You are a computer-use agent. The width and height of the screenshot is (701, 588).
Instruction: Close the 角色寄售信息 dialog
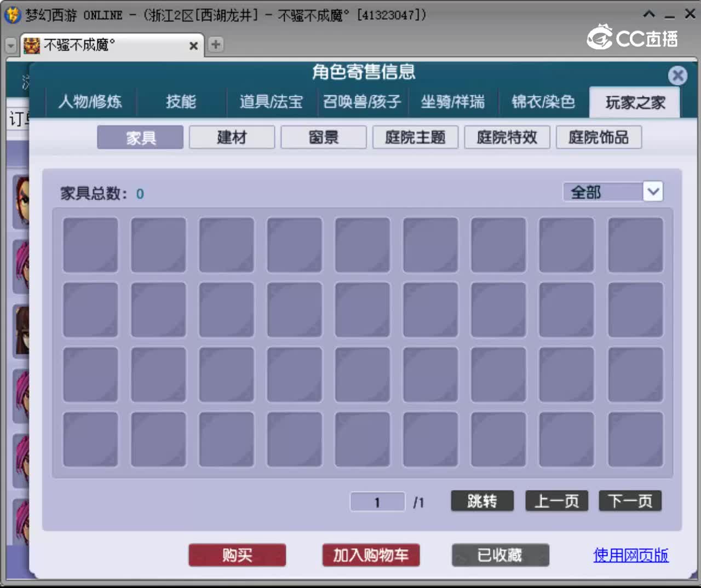[x=677, y=75]
